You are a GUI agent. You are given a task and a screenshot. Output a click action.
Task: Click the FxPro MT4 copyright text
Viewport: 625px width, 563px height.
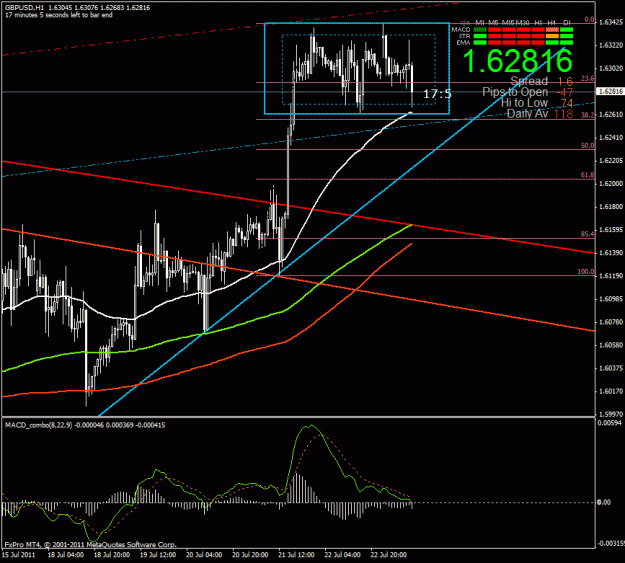pyautogui.click(x=90, y=544)
